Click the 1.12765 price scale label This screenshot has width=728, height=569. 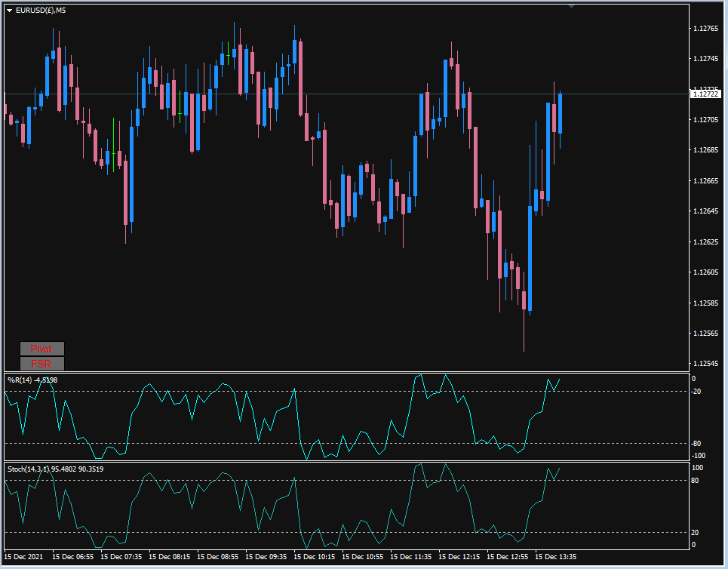(x=705, y=29)
